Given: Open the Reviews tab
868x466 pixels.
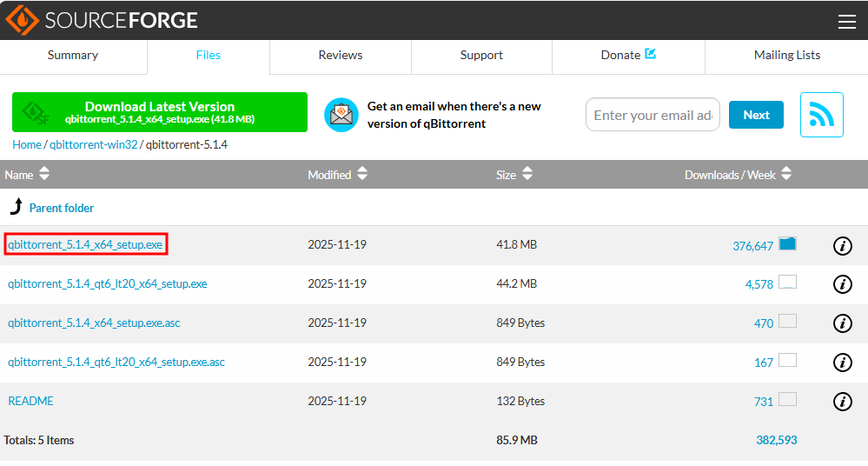Looking at the screenshot, I should [x=341, y=56].
